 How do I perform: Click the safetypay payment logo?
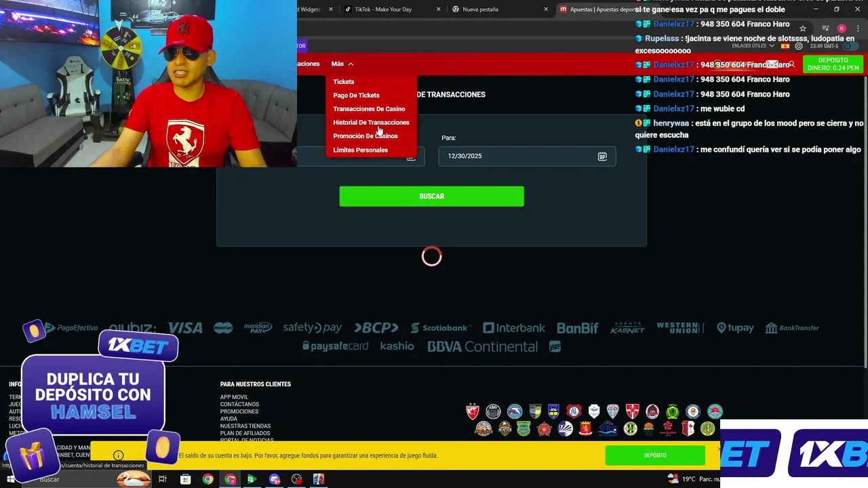313,328
